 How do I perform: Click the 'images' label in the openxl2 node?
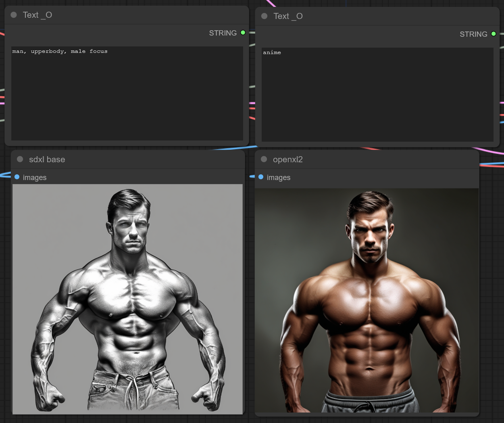(279, 178)
